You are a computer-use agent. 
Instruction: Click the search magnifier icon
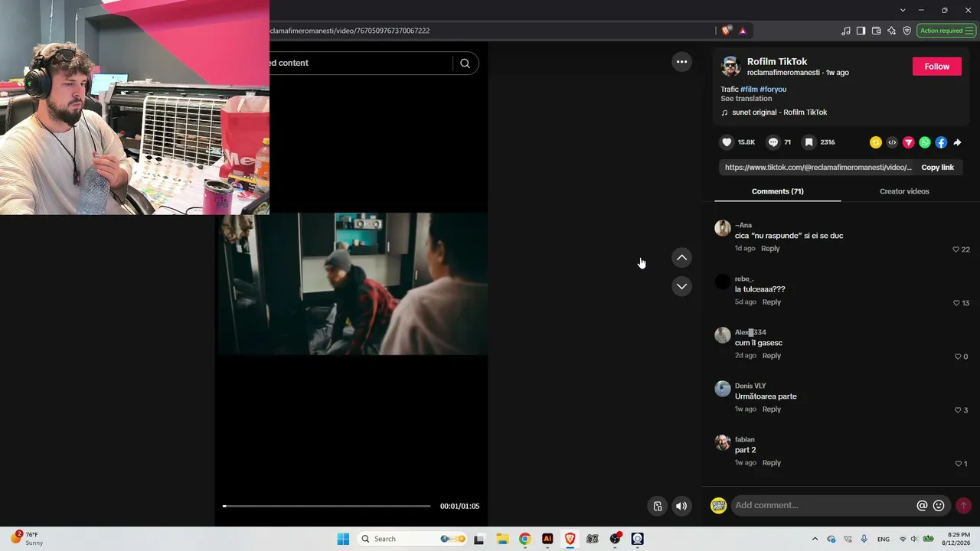pos(465,64)
